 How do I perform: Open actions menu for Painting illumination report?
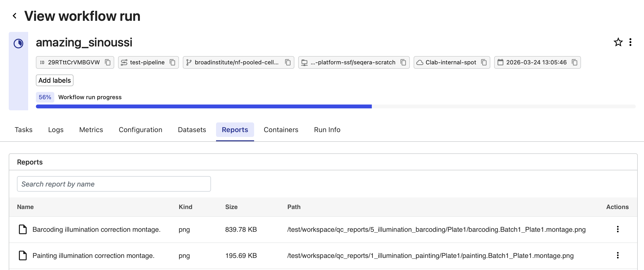click(x=618, y=255)
